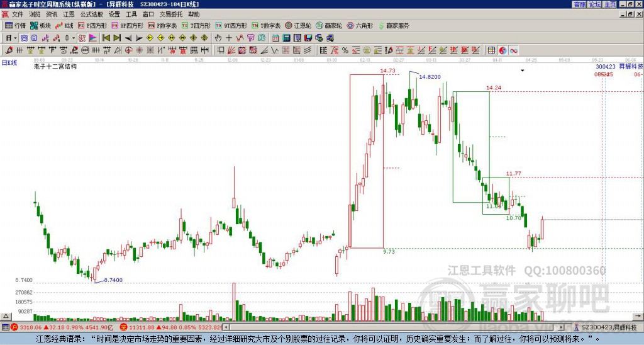Image resolution: width=644 pixels, height=345 pixels.
Task: Select the hand pan tool
Action: [218, 38]
